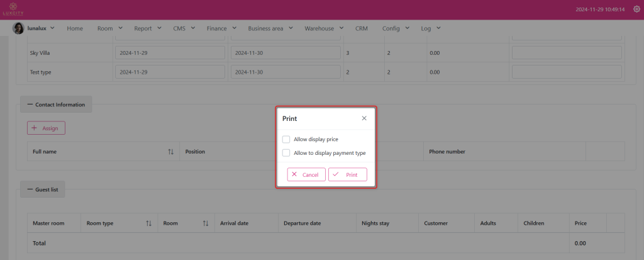Toggle Allow to display payment type
The image size is (644, 260).
click(286, 152)
